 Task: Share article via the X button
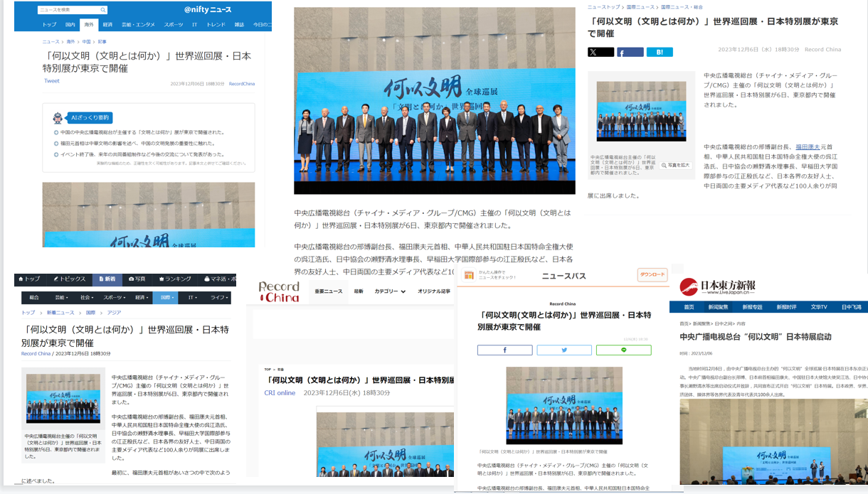click(x=600, y=52)
